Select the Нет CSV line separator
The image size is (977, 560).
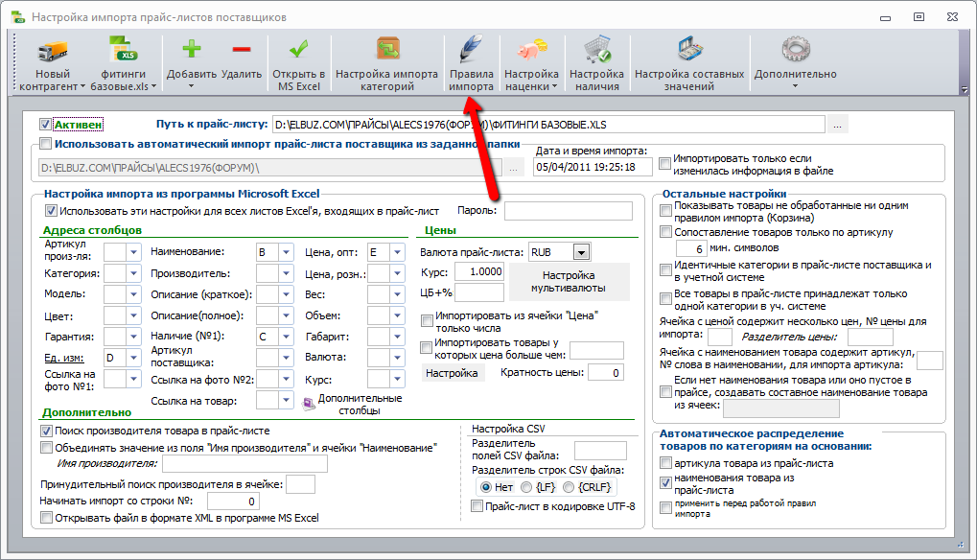(x=486, y=487)
